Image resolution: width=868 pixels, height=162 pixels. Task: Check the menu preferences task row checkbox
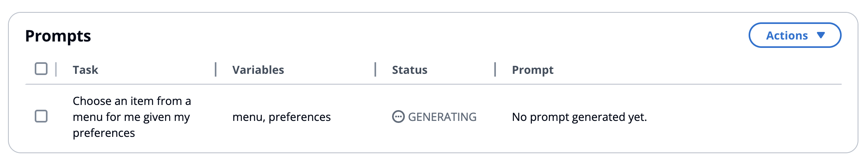pos(41,116)
